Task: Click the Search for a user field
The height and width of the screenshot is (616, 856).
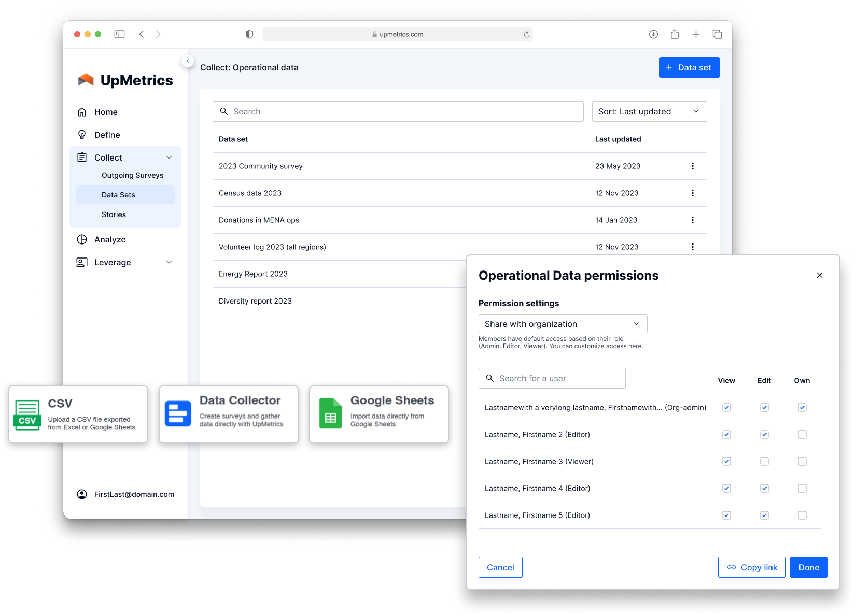Action: (552, 378)
